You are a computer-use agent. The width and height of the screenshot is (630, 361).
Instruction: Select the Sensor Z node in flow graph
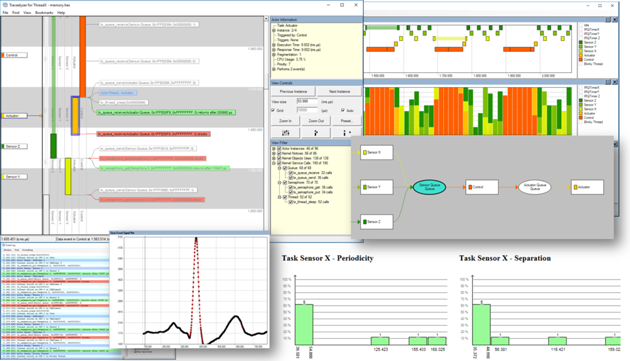pyautogui.click(x=376, y=222)
